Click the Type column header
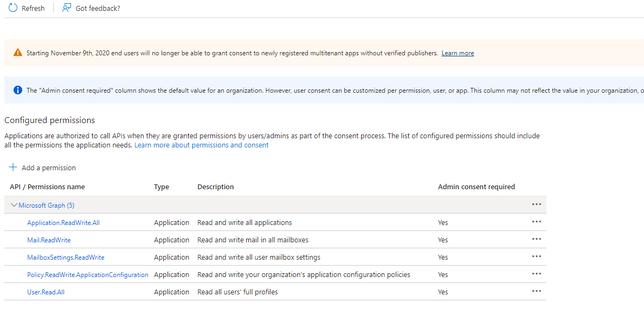This screenshot has width=644, height=328. (162, 187)
